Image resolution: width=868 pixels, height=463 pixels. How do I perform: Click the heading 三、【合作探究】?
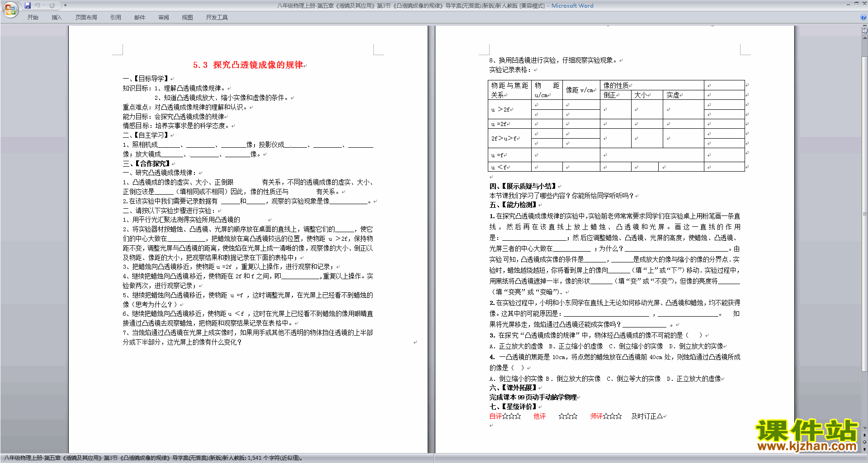[147, 164]
